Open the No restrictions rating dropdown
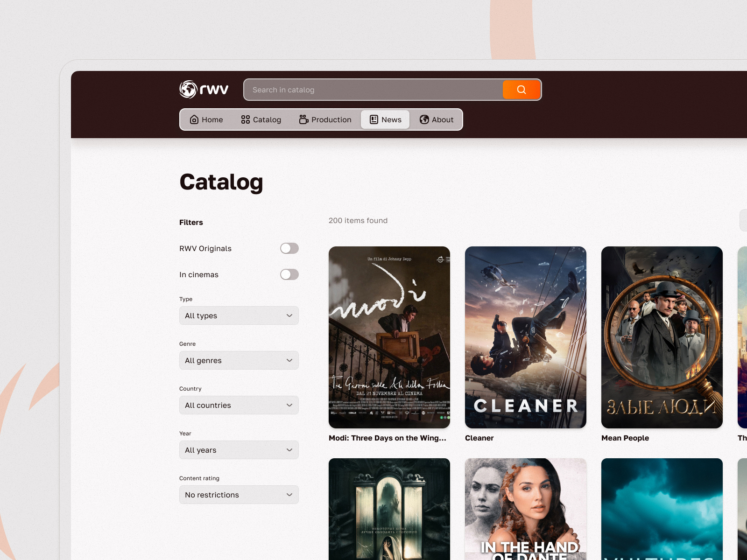Viewport: 747px width, 560px height. pyautogui.click(x=239, y=495)
